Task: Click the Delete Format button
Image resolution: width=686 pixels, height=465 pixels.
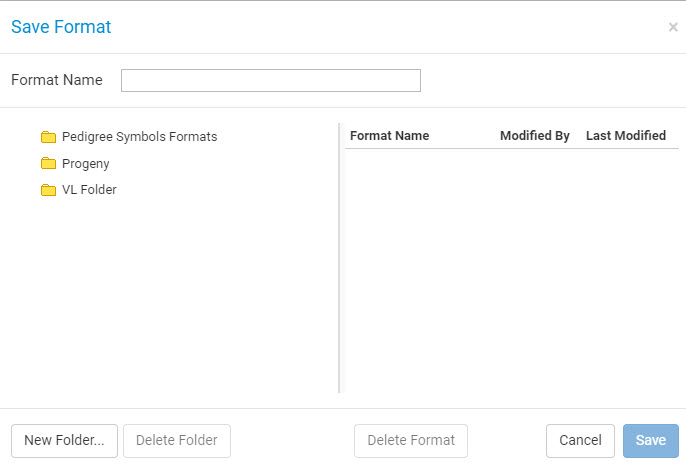Action: click(x=411, y=441)
